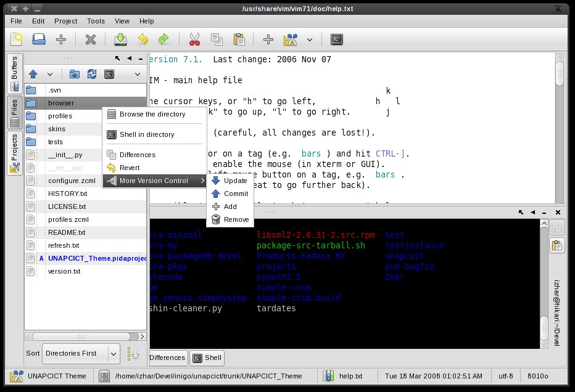Open terminal icon in file browser toolbar
This screenshot has height=392, width=575.
click(109, 74)
